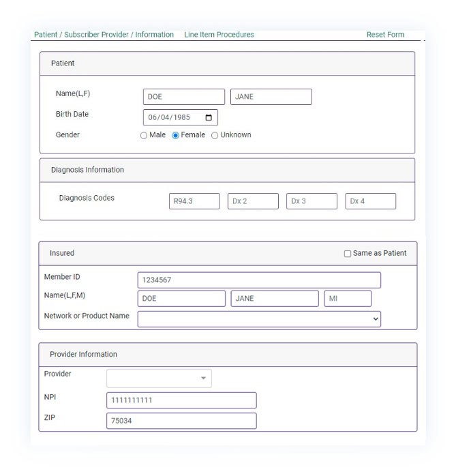Click the Dx 2 diagnosis field

pos(253,201)
